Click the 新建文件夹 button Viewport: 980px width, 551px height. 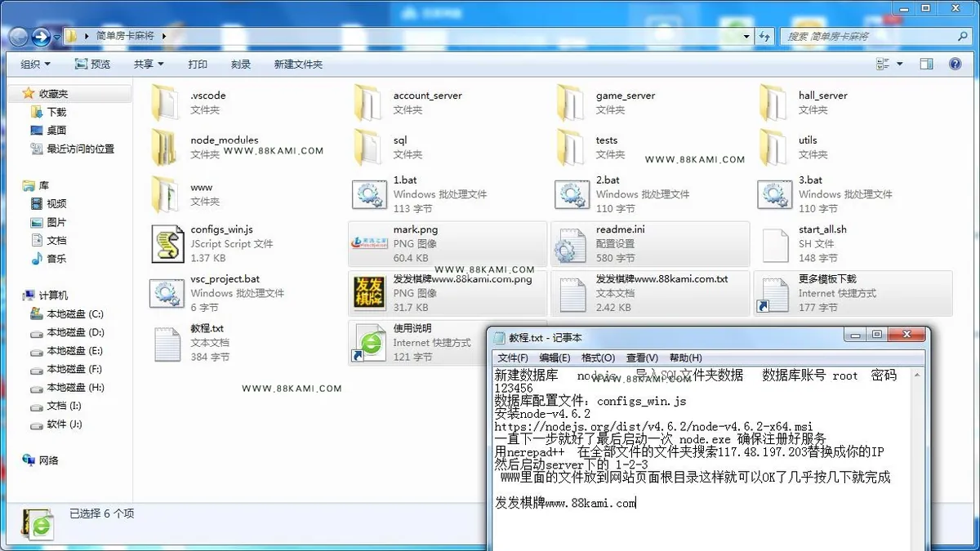point(298,64)
